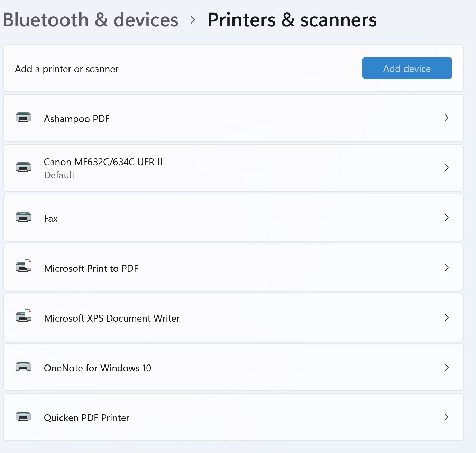Click the Microsoft XPS Document Writer icon
Viewport: 476px width, 453px height.
[x=24, y=316]
